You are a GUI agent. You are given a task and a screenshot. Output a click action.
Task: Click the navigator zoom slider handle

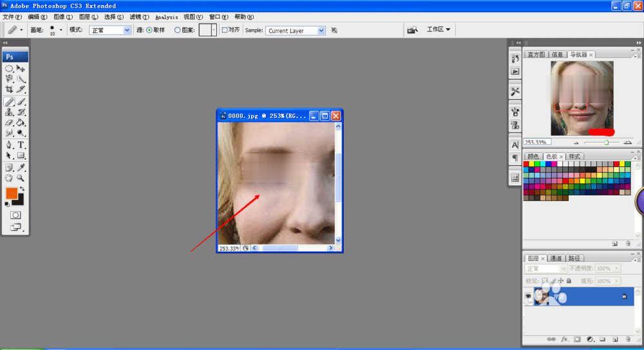(x=606, y=142)
